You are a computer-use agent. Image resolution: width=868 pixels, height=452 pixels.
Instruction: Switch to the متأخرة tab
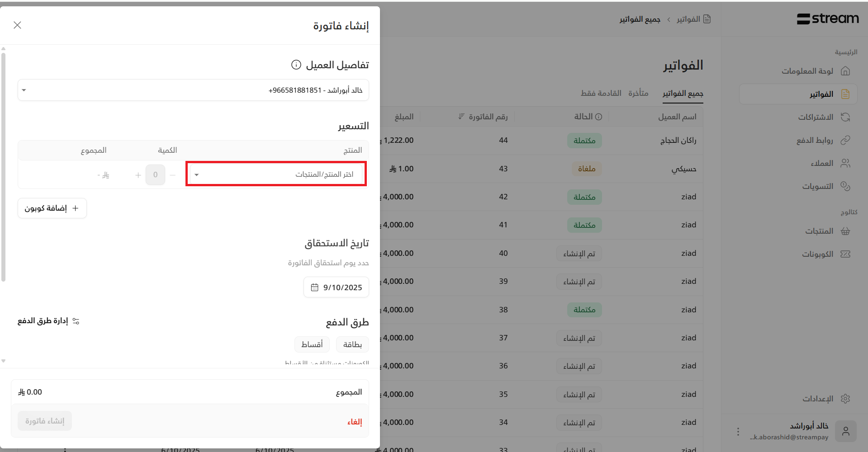click(638, 93)
